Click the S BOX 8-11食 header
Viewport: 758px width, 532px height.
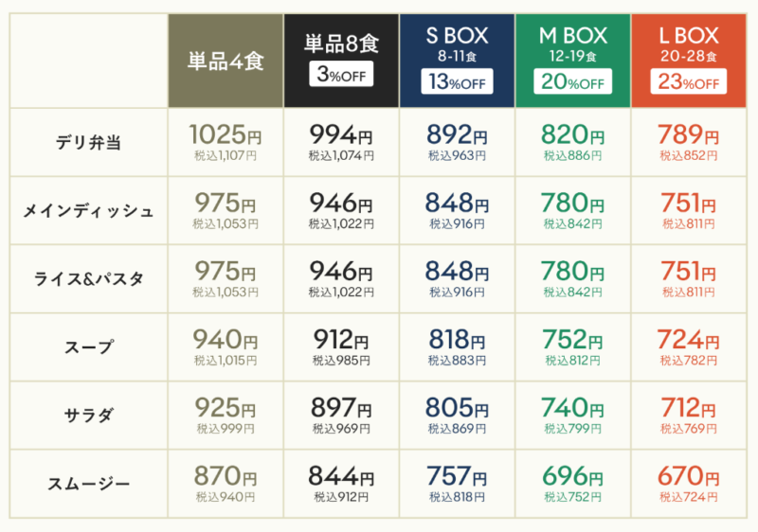pyautogui.click(x=457, y=61)
